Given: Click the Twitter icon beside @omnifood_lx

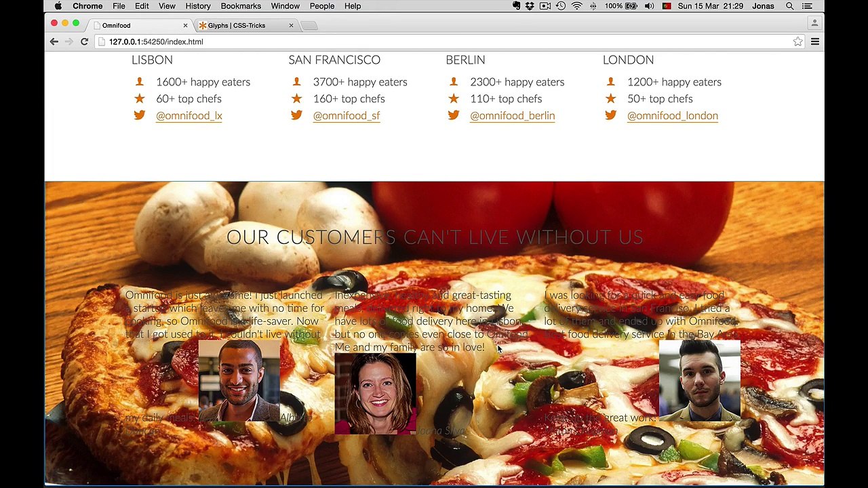Looking at the screenshot, I should coord(140,115).
